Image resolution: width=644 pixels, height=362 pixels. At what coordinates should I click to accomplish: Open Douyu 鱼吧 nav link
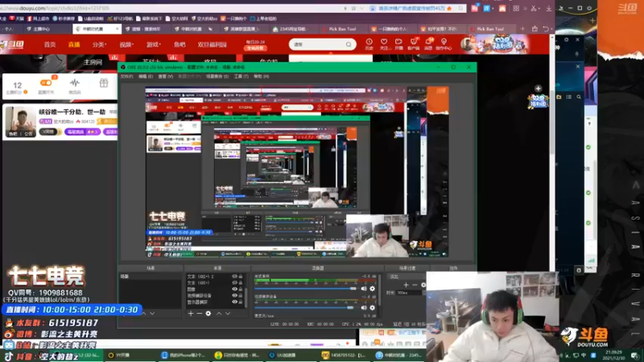(180, 44)
